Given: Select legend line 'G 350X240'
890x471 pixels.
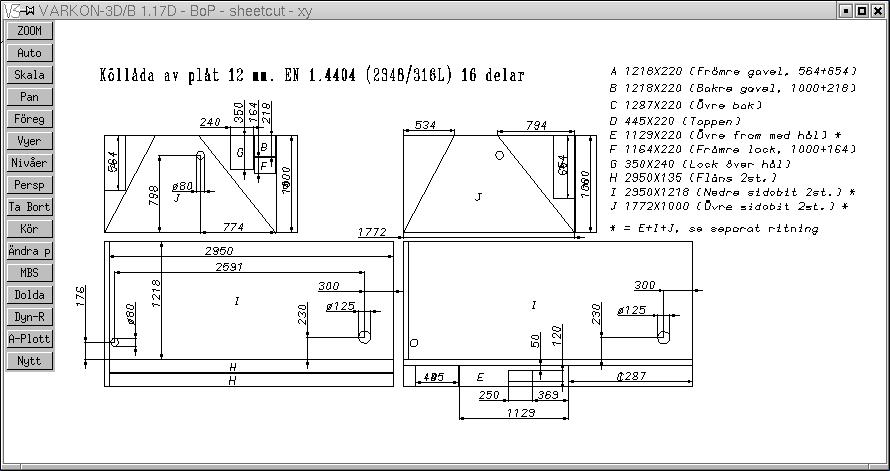Looking at the screenshot, I should [x=701, y=164].
